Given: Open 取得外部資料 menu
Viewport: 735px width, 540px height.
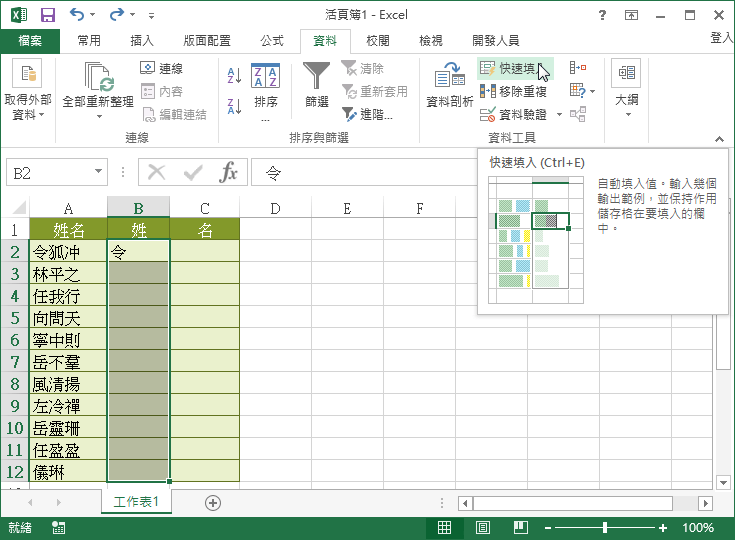Looking at the screenshot, I should coord(28,90).
